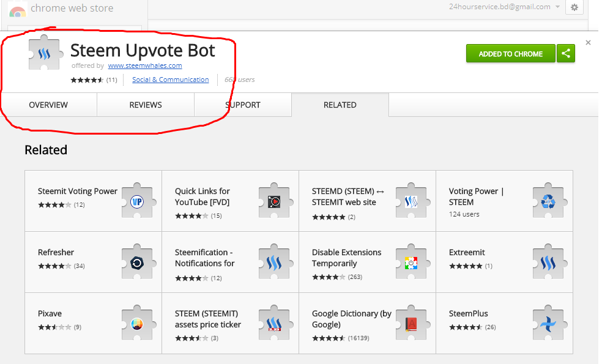Viewport: 602px width, 364px height.
Task: Close the extension detail overlay
Action: click(588, 43)
